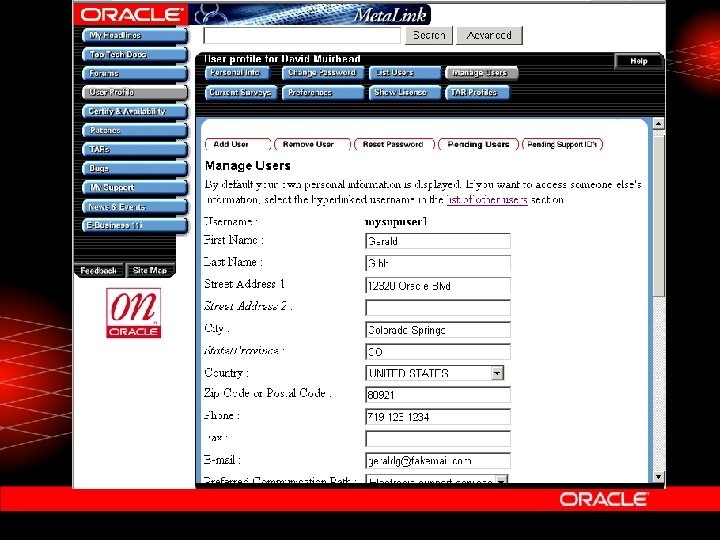Switch to Personal Info tab
Image resolution: width=720 pixels, height=540 pixels.
(236, 73)
